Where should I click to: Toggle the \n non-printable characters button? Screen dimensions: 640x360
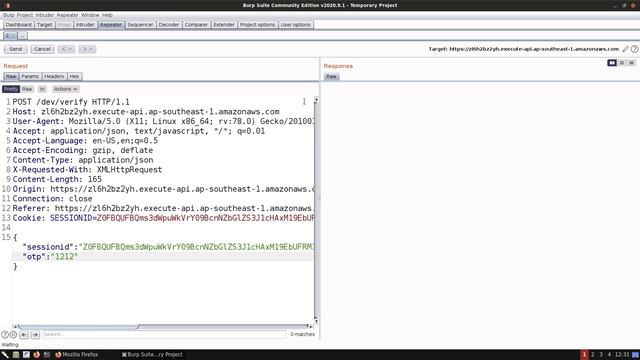pos(42,89)
